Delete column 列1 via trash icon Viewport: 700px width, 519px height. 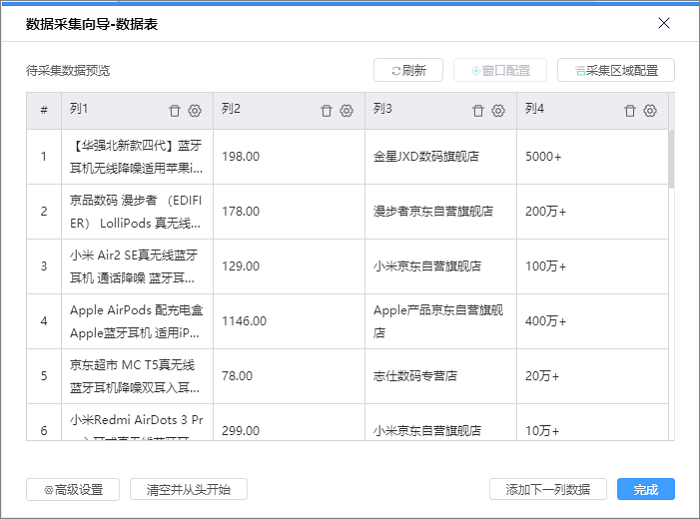[x=175, y=111]
